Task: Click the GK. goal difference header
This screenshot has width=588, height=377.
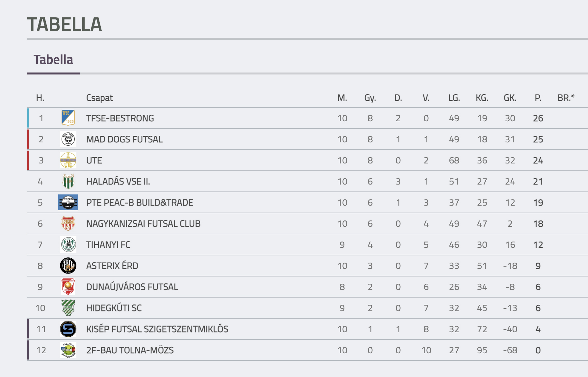Action: [510, 98]
